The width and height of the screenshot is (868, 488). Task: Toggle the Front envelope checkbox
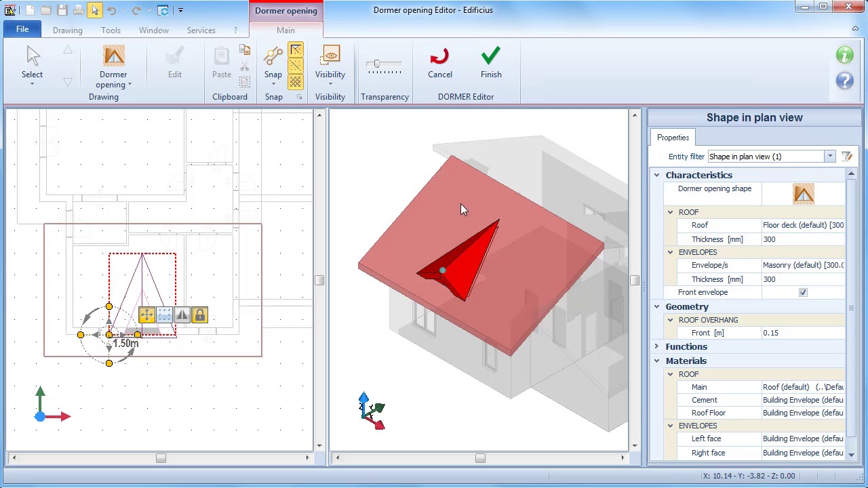click(x=803, y=293)
